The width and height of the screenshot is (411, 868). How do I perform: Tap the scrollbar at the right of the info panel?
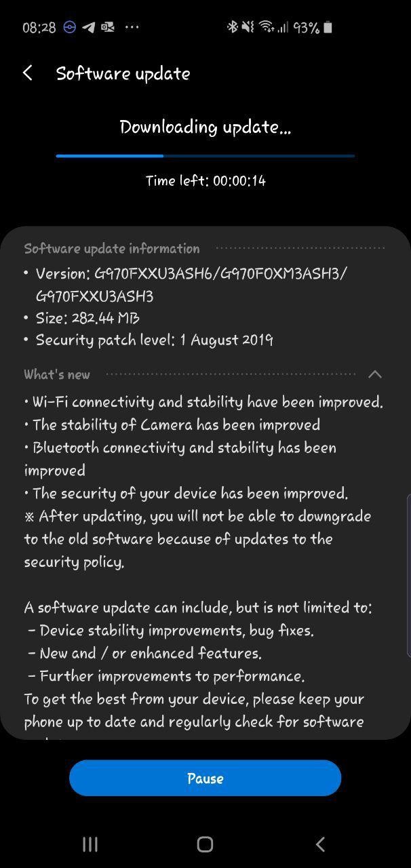408,576
